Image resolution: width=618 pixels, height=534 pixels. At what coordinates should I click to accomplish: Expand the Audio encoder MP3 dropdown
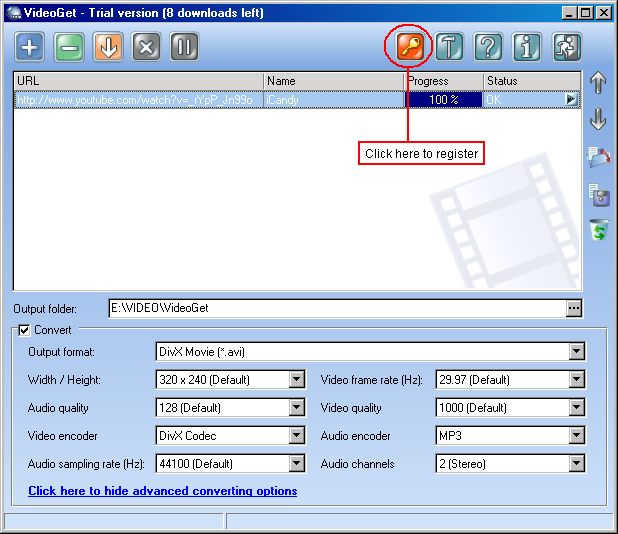(x=576, y=436)
